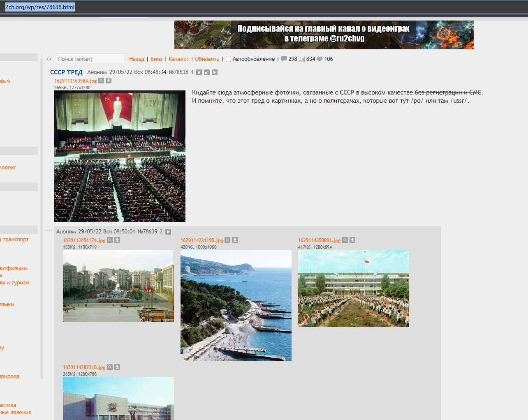528x420 pixels.
Task: Open the city square thumbnail image
Action: point(118,286)
